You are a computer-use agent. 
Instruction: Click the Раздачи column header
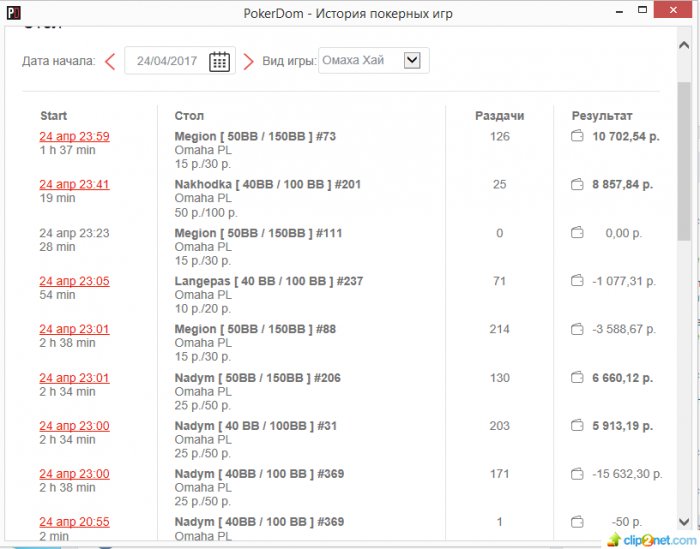click(500, 116)
